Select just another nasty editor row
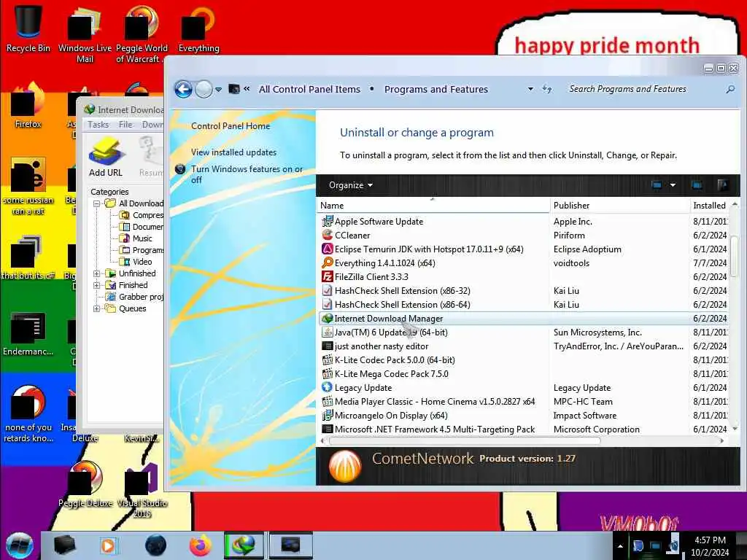The image size is (747, 560). point(523,346)
